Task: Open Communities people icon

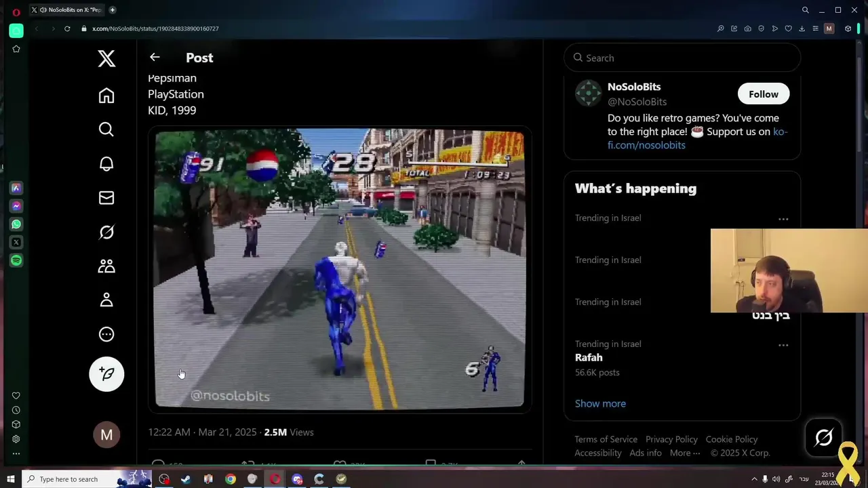Action: 106,266
